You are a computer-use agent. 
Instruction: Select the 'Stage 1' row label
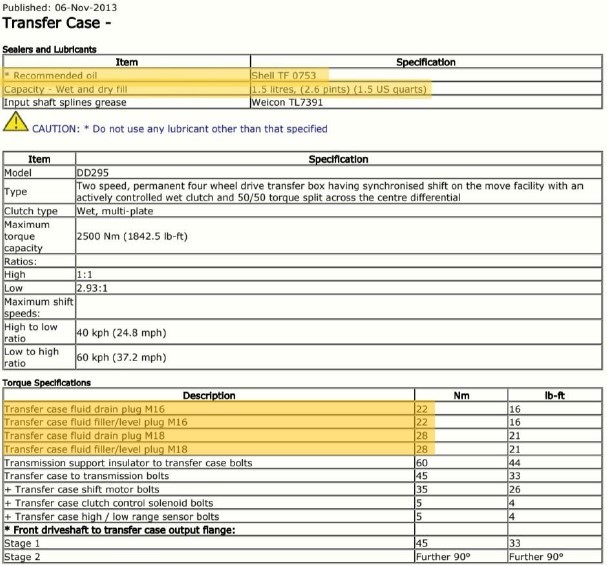[22, 543]
